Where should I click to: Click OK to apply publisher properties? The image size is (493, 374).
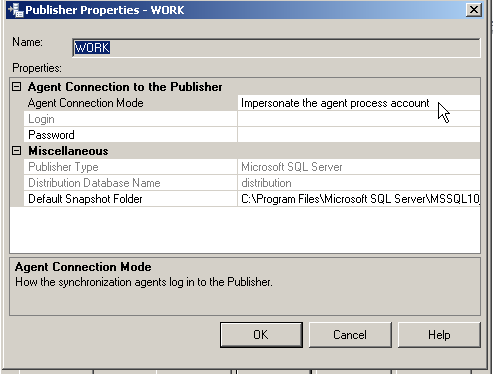pos(261,335)
